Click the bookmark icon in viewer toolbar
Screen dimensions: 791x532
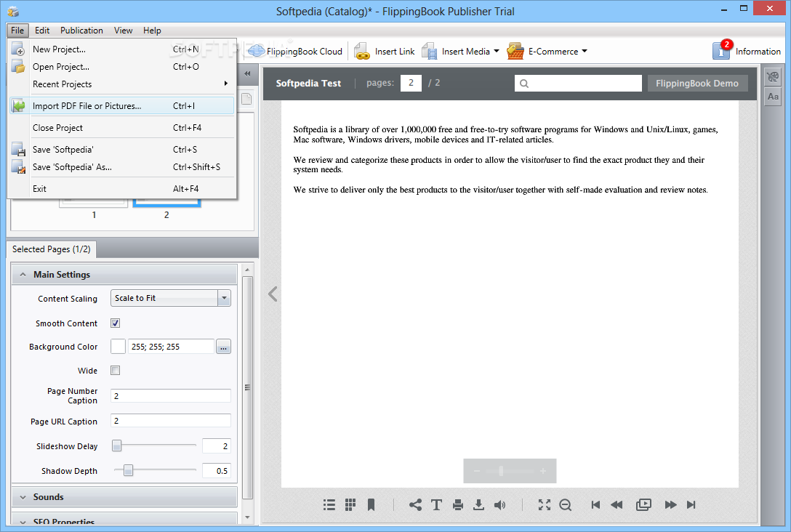point(372,505)
